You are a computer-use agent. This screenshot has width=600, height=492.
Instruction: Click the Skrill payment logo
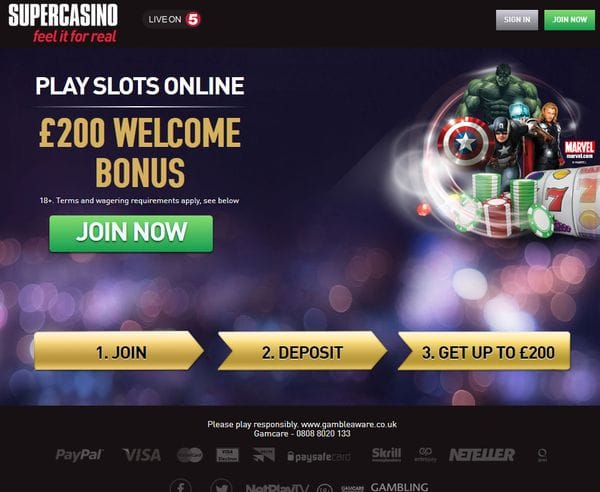tap(386, 455)
